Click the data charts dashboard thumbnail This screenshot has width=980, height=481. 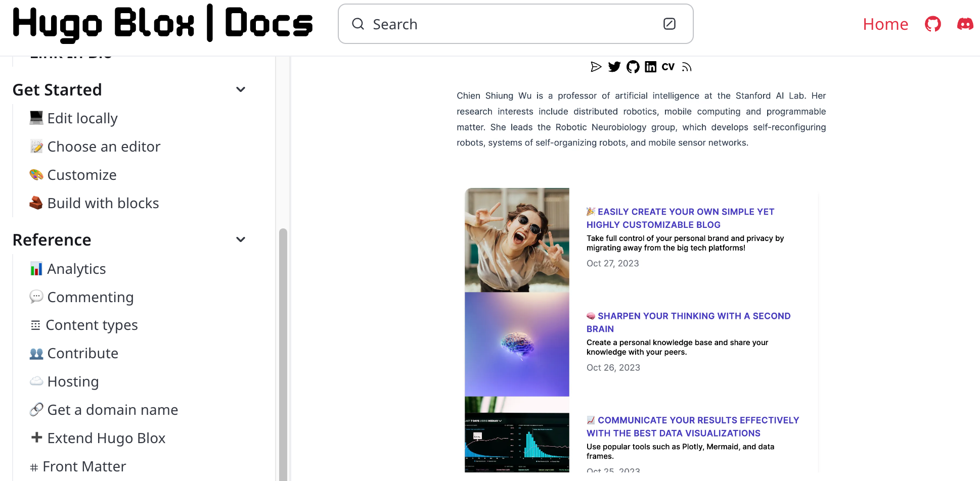point(517,435)
